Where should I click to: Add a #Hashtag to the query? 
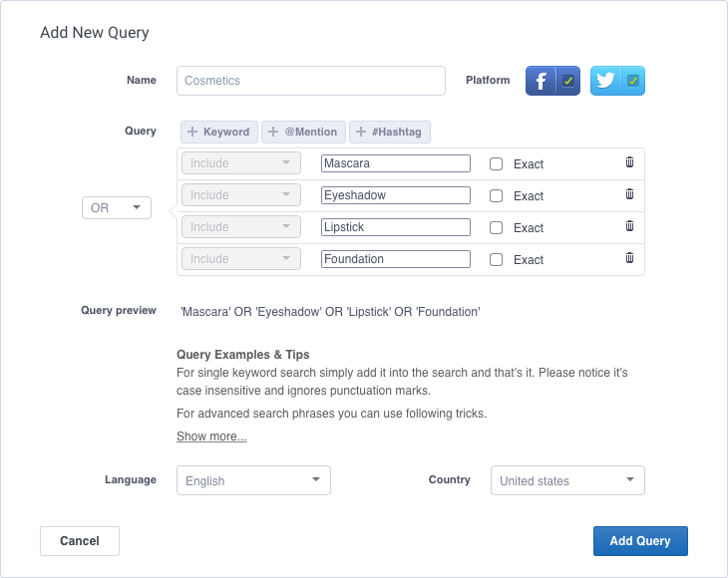click(x=390, y=132)
